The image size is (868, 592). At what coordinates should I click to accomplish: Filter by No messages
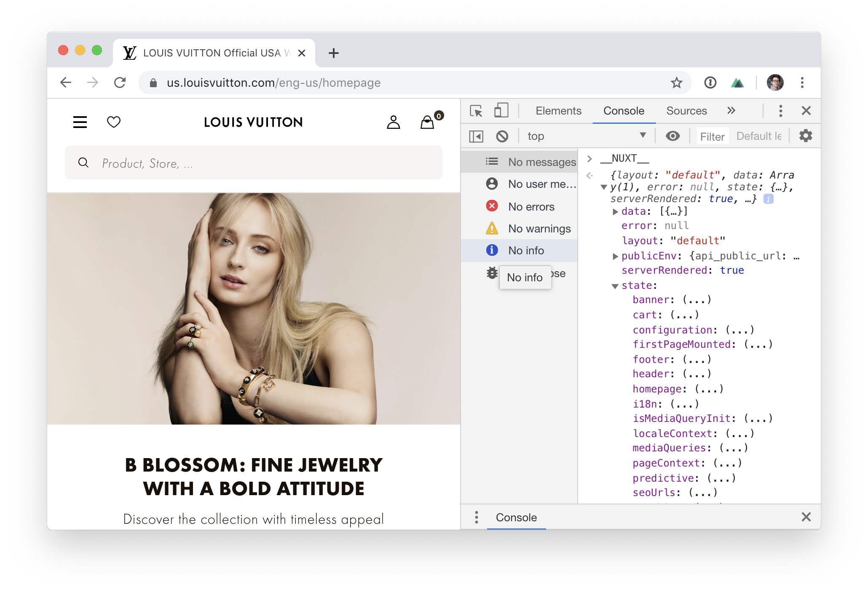pos(519,162)
